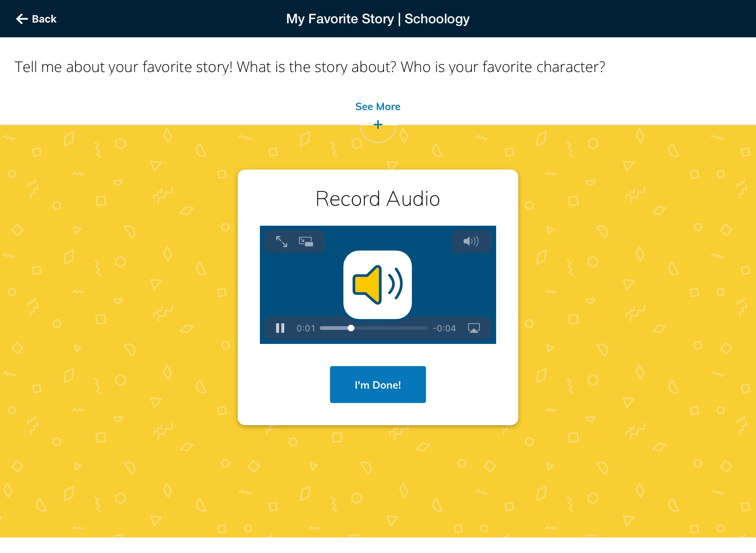Open picture-in-picture mode icon
Image resolution: width=756 pixels, height=553 pixels.
tap(306, 242)
